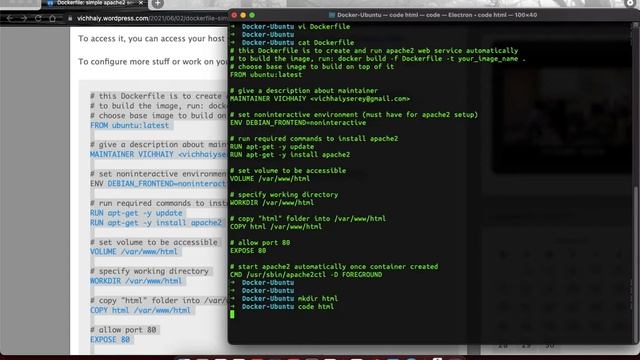This screenshot has width=640, height=360.
Task: Click 'To configure more stuff' paragraph in browser
Action: [153, 62]
